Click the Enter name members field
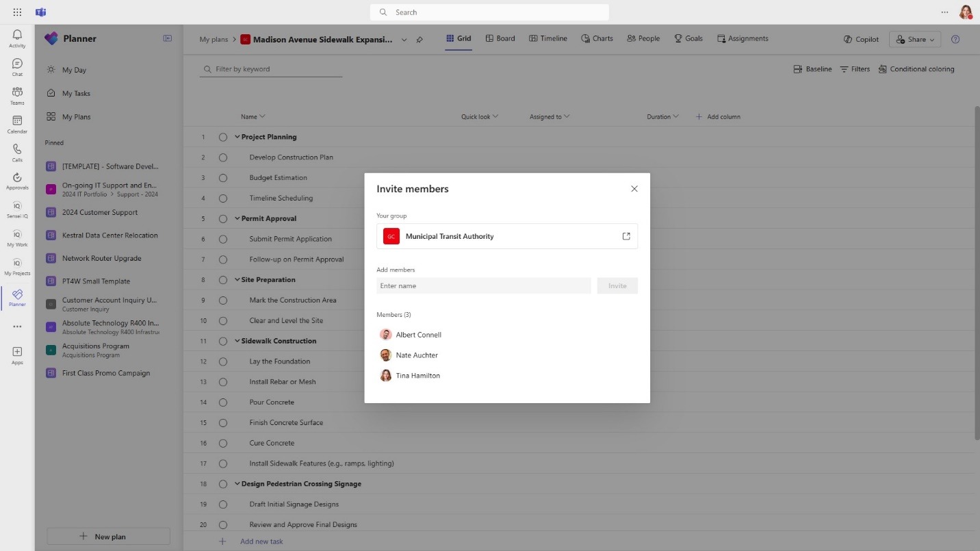This screenshot has width=980, height=551. (x=484, y=285)
